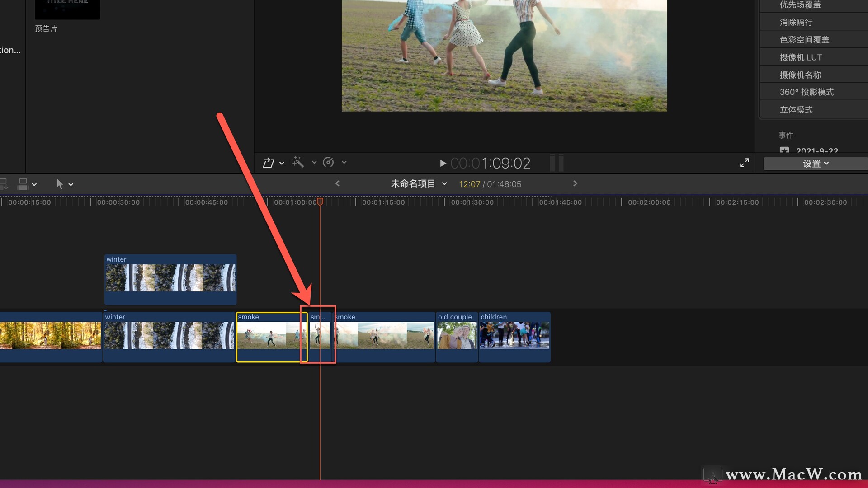Click the 12:07 selection duration text
This screenshot has height=488, width=868.
point(469,184)
